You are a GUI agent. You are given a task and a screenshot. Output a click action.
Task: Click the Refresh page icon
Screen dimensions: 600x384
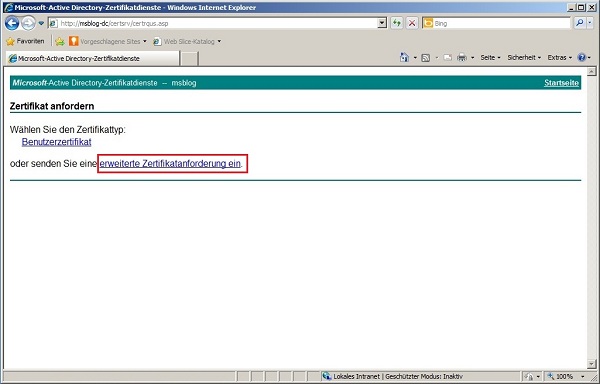pos(397,23)
